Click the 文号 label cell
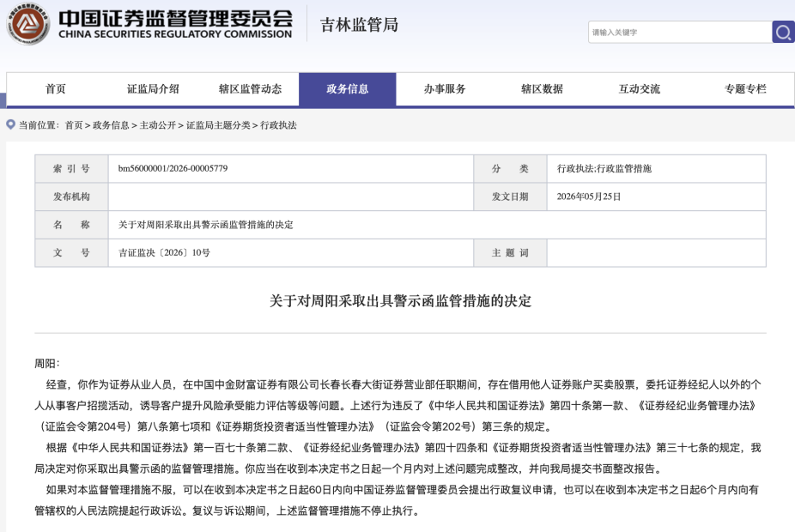This screenshot has height=532, width=795. [x=71, y=253]
